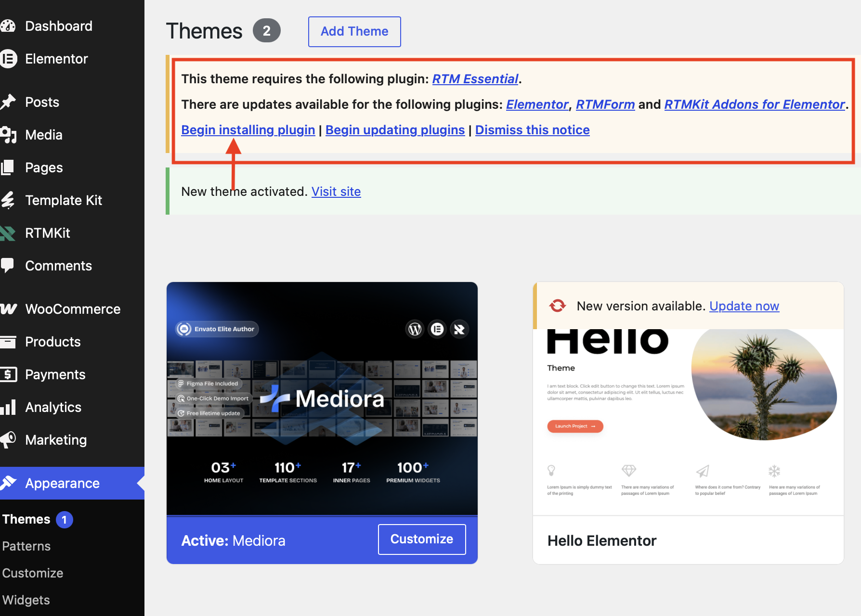Open the WooCommerce logo icon
Image resolution: width=861 pixels, height=616 pixels.
(8, 309)
